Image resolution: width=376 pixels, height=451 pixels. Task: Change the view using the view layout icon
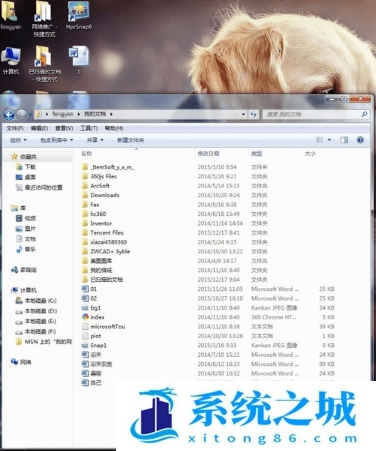(319, 140)
